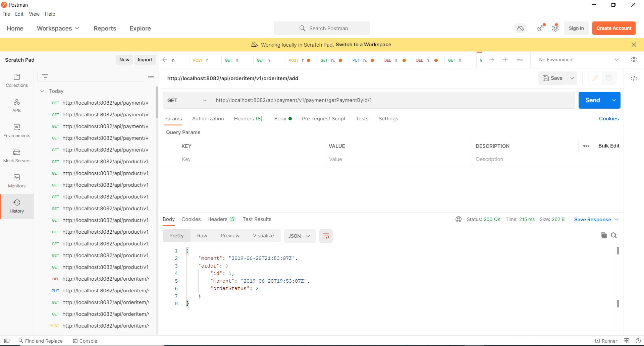The width and height of the screenshot is (644, 346).
Task: Click the New button in Scratch Pad
Action: click(x=124, y=60)
